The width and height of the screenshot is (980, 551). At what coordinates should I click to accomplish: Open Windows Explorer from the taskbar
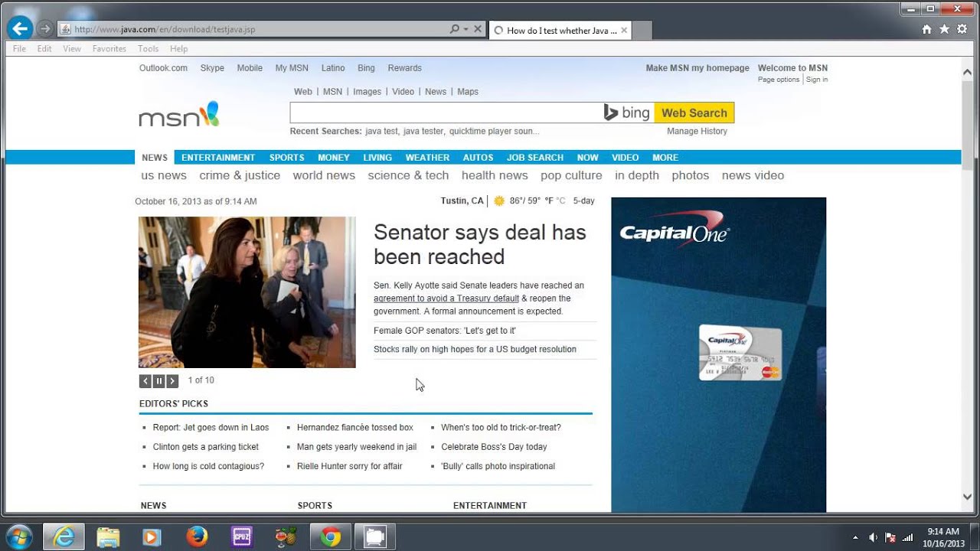(108, 537)
